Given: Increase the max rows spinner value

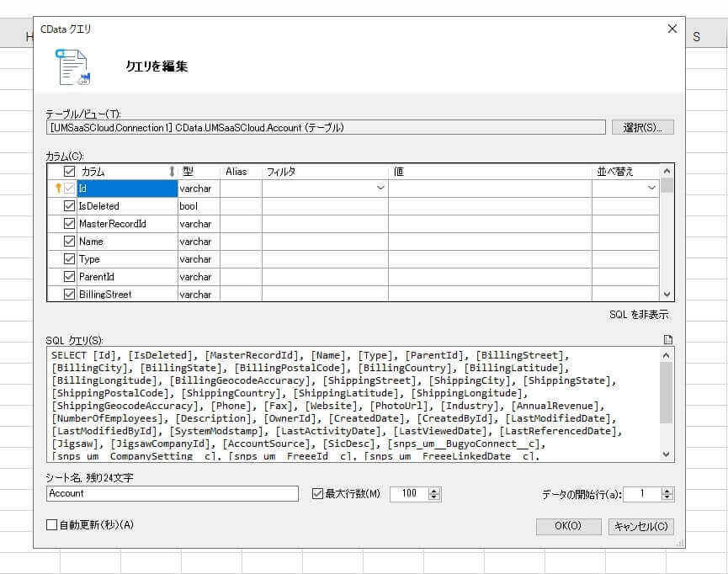Looking at the screenshot, I should (434, 491).
